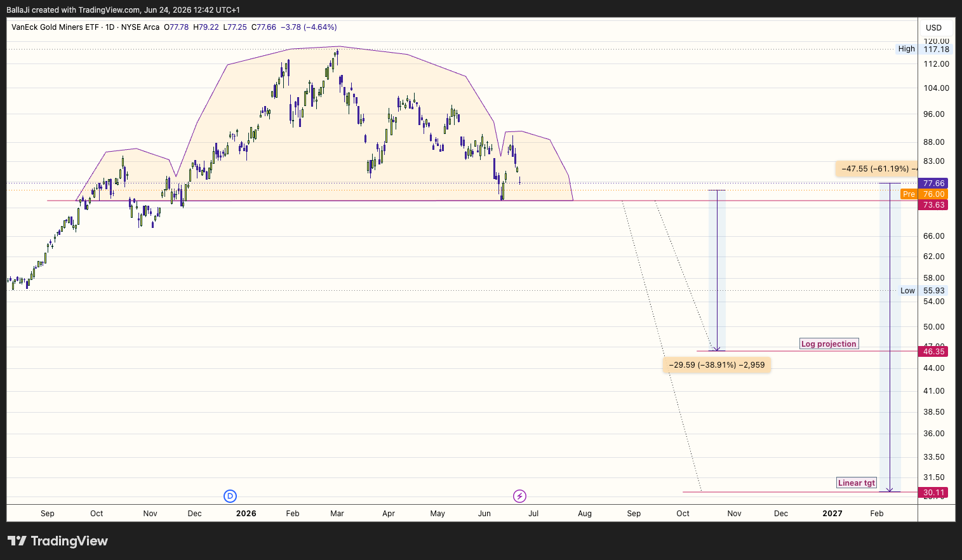Click the Aug label on time axis
The height and width of the screenshot is (560, 962).
585,514
